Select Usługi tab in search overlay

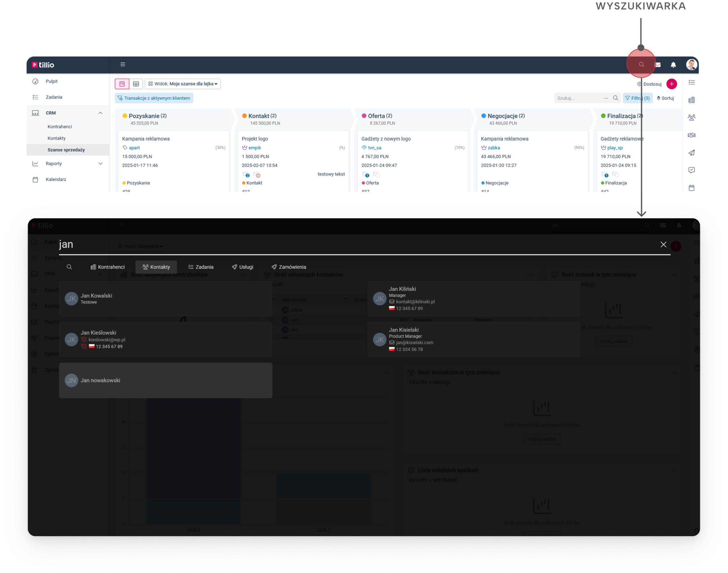(x=242, y=267)
